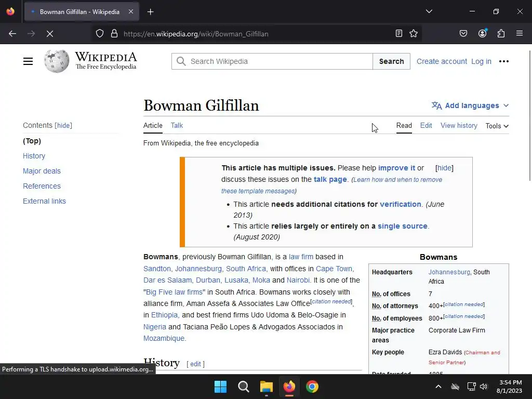Open the taskbar clock and date
The height and width of the screenshot is (399, 532).
(510, 387)
